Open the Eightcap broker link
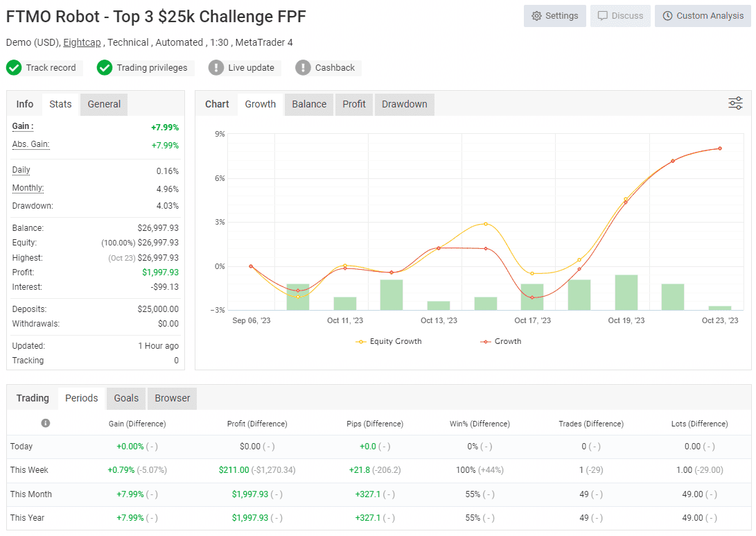The width and height of the screenshot is (756, 536). tap(82, 42)
